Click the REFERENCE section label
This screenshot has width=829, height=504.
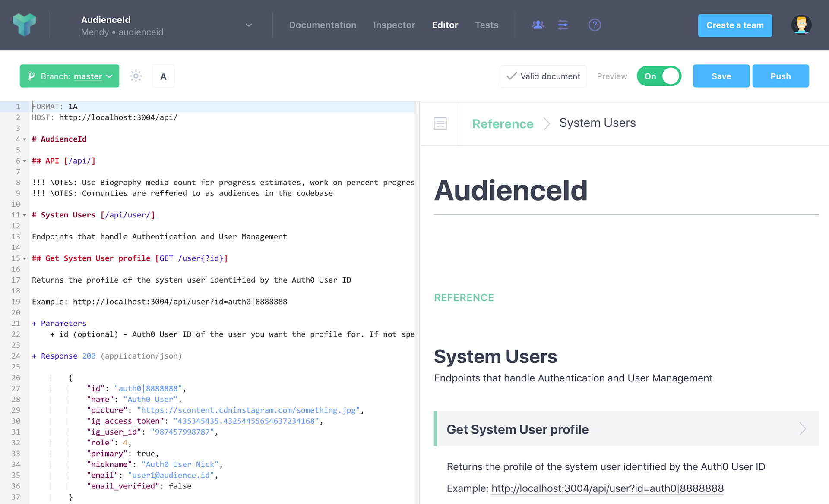pyautogui.click(x=464, y=298)
